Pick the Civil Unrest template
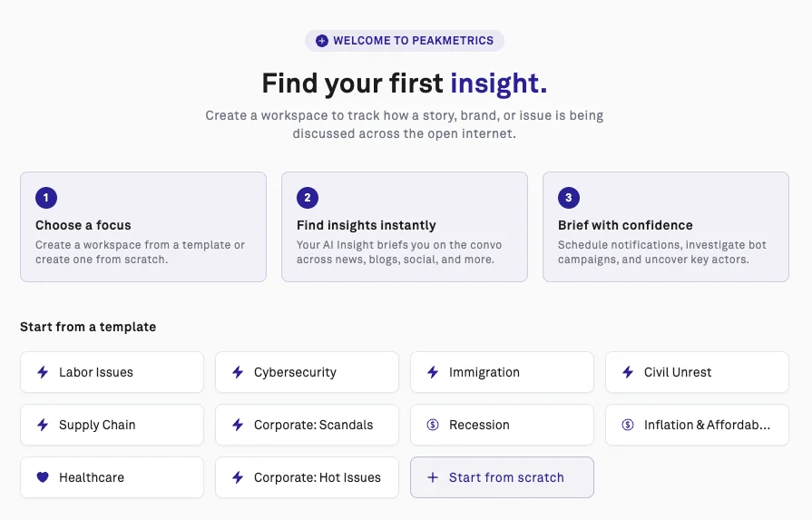Screen dimensions: 812x520 click(x=697, y=372)
